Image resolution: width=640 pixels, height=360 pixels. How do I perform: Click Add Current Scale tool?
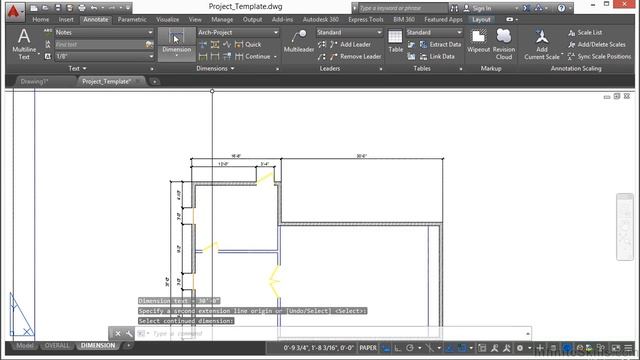(542, 44)
